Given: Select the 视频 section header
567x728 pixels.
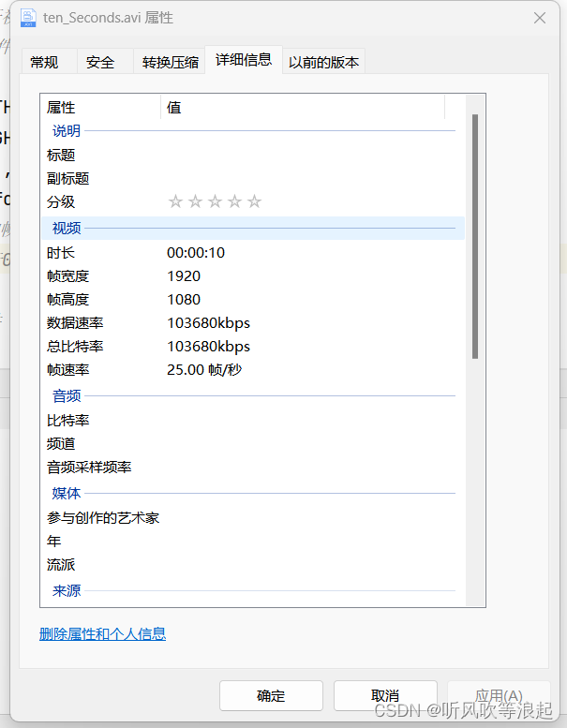Looking at the screenshot, I should (253, 228).
